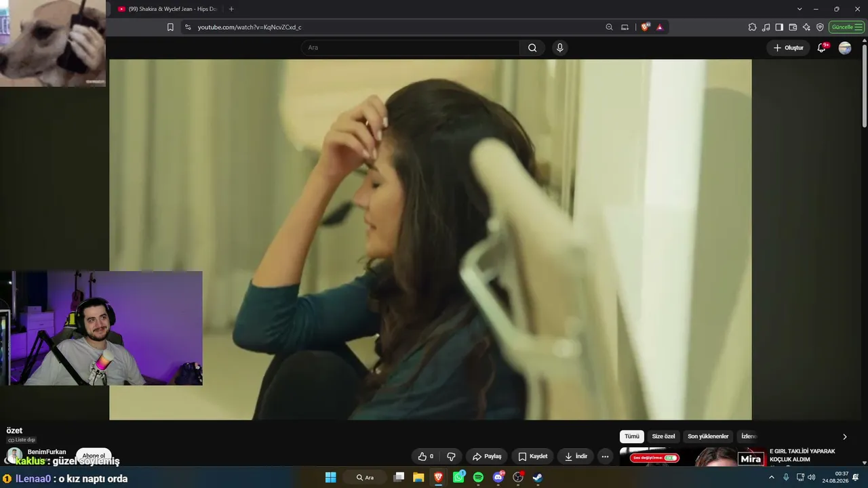The width and height of the screenshot is (868, 488).
Task: Click the Paylaş share button
Action: (487, 456)
